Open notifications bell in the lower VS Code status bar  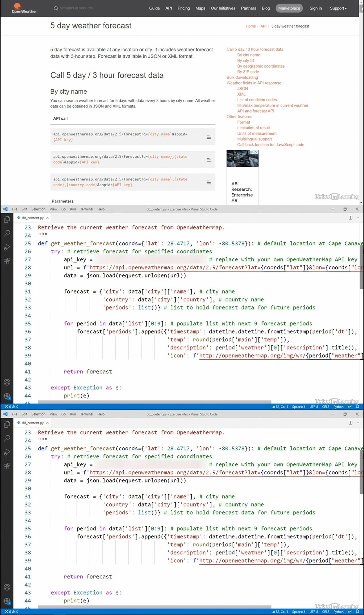pos(358,612)
